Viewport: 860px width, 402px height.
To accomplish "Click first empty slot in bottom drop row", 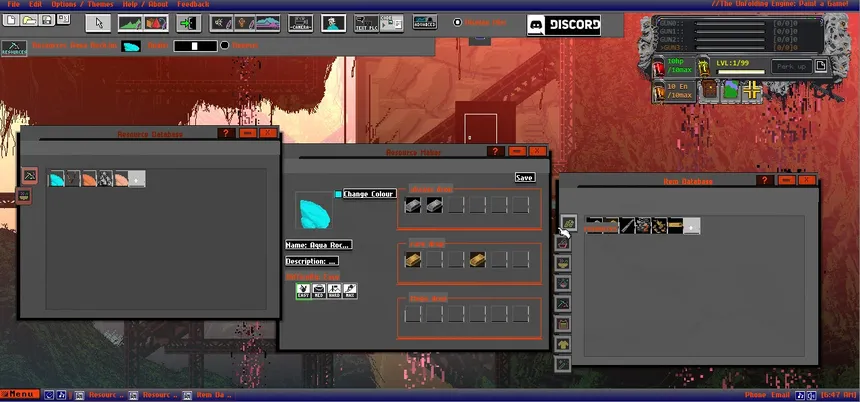I will [413, 314].
